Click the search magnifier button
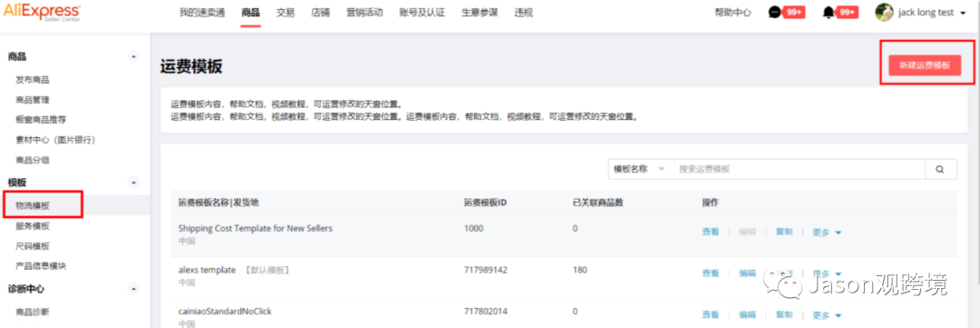The height and width of the screenshot is (328, 980). pos(941,169)
